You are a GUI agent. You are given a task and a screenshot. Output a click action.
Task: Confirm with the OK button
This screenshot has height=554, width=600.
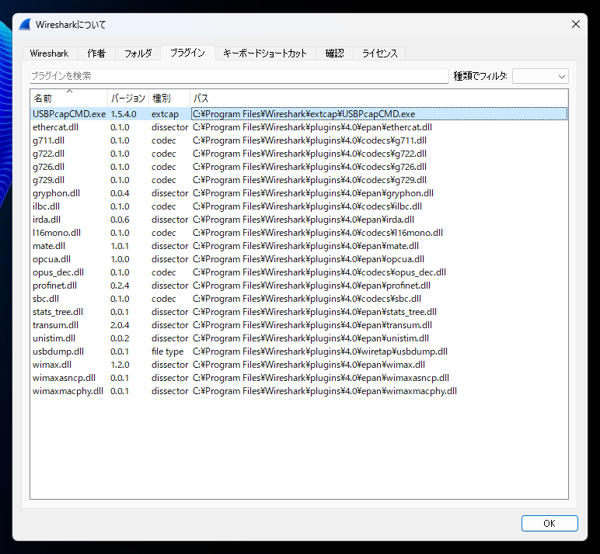click(x=549, y=523)
